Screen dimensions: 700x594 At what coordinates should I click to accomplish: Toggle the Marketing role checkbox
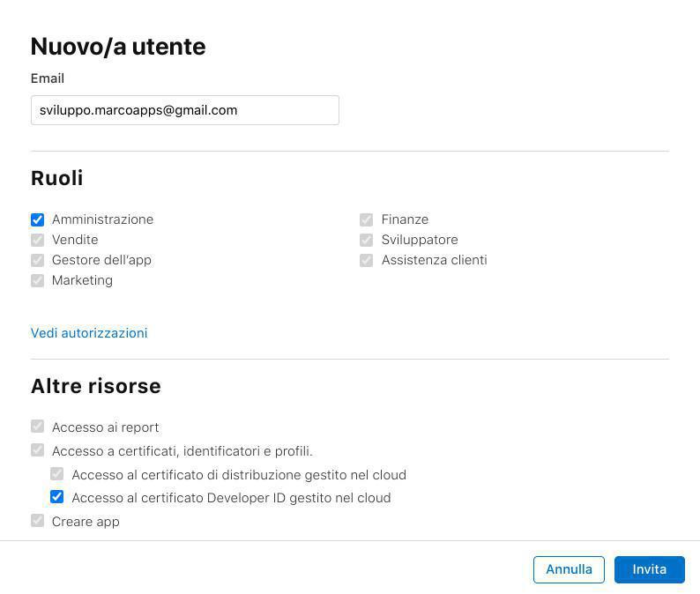37,280
